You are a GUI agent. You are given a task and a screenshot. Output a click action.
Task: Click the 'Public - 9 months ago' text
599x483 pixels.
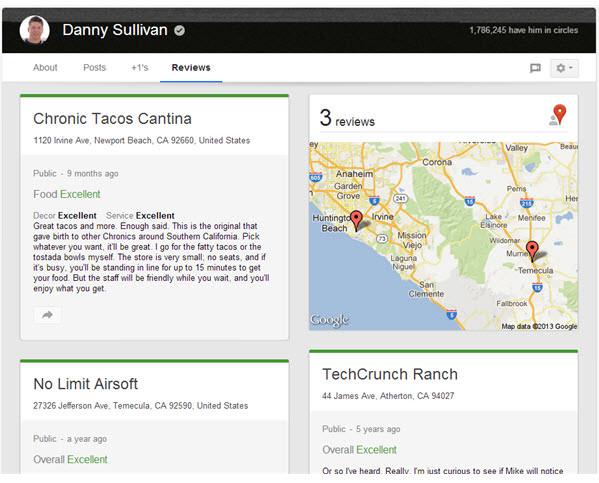tap(76, 173)
